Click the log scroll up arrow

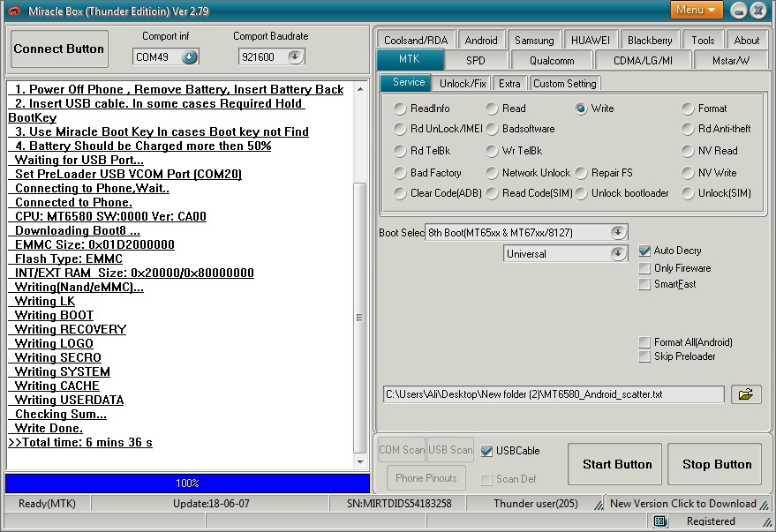(x=360, y=89)
